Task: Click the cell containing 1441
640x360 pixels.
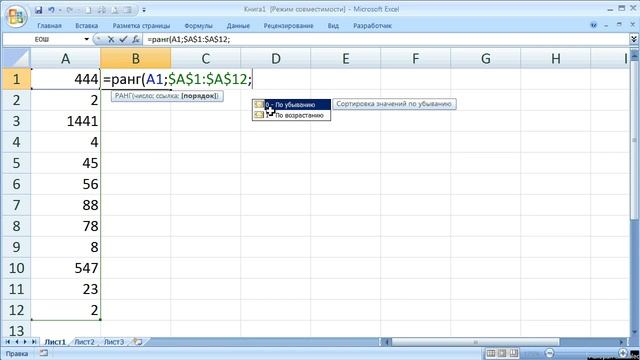Action: click(x=65, y=121)
